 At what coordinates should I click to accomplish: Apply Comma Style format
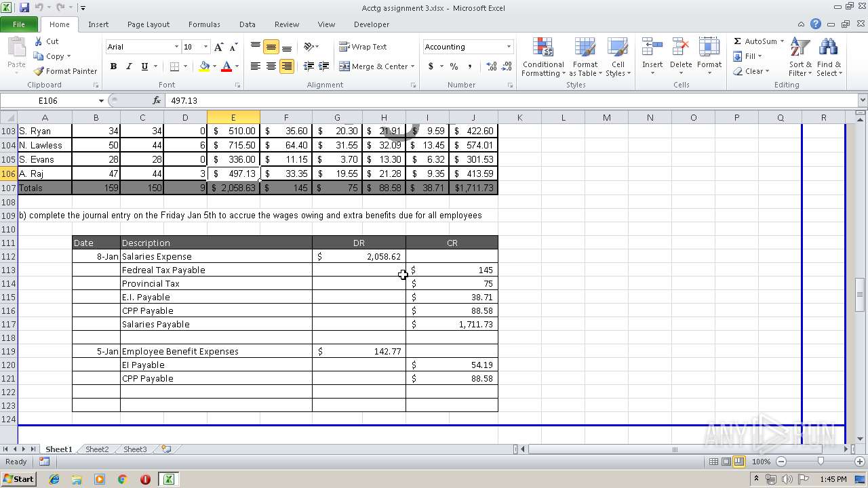pyautogui.click(x=469, y=66)
